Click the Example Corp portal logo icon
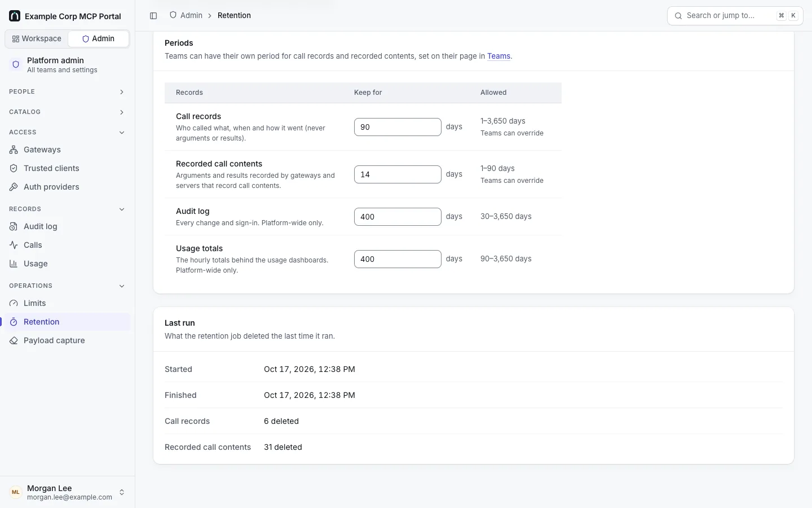 [x=15, y=16]
